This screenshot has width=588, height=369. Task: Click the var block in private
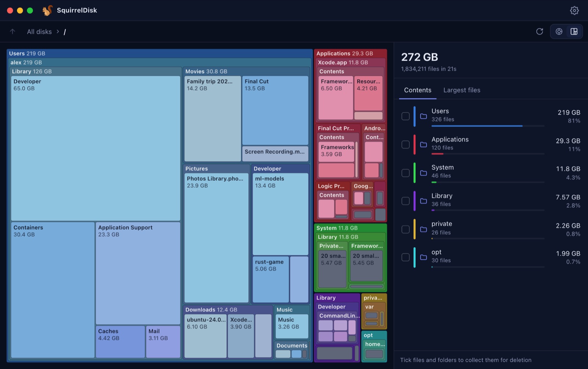[x=374, y=315]
